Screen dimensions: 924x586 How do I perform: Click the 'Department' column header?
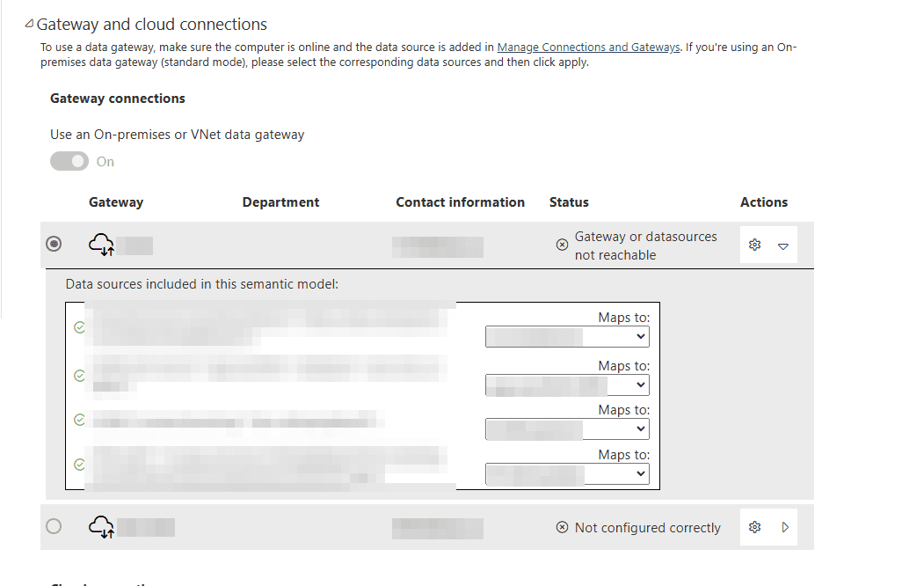tap(280, 202)
